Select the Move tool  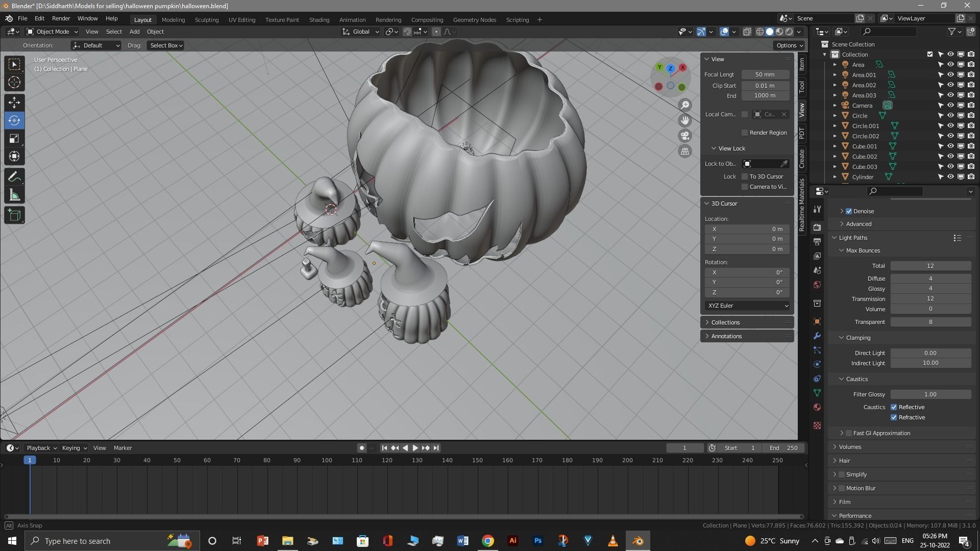point(14,103)
